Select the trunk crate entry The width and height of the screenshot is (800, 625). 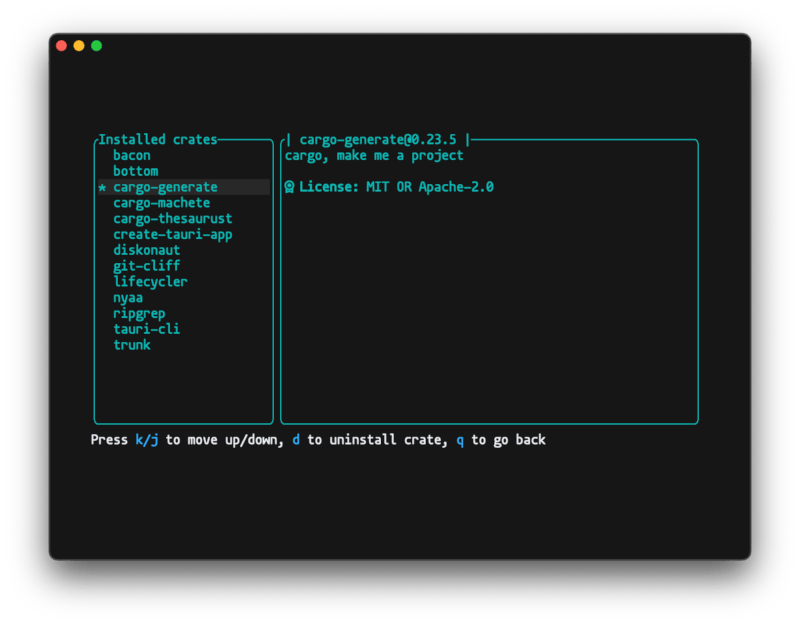point(131,345)
